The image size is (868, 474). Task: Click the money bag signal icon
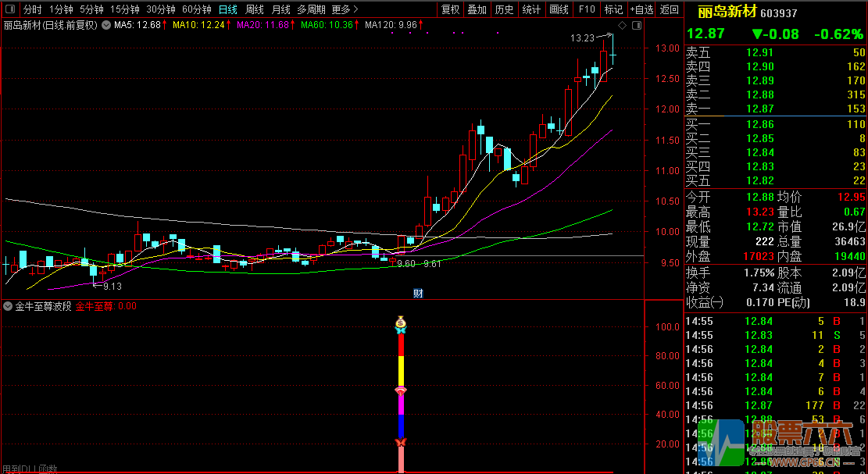401,322
